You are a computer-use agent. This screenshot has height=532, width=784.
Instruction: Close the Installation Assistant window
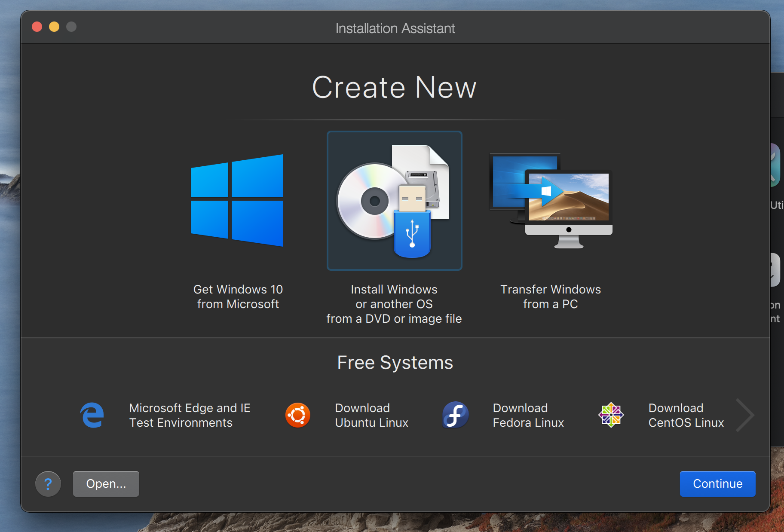tap(37, 27)
